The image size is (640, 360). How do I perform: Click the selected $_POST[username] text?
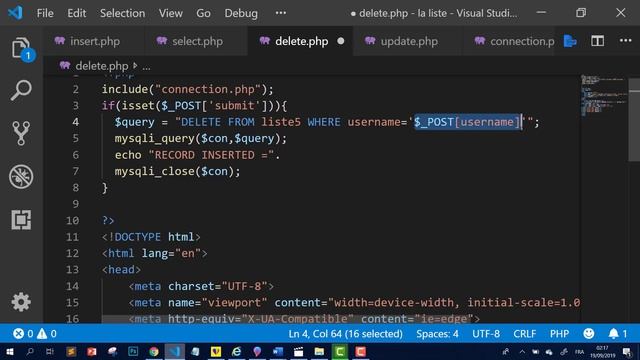coord(467,122)
